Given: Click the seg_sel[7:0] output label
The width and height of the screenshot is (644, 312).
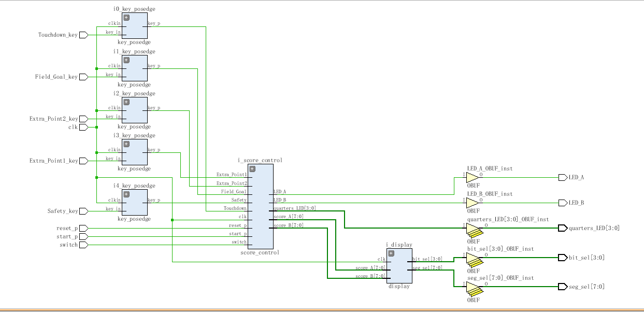Looking at the screenshot, I should click(x=587, y=287).
